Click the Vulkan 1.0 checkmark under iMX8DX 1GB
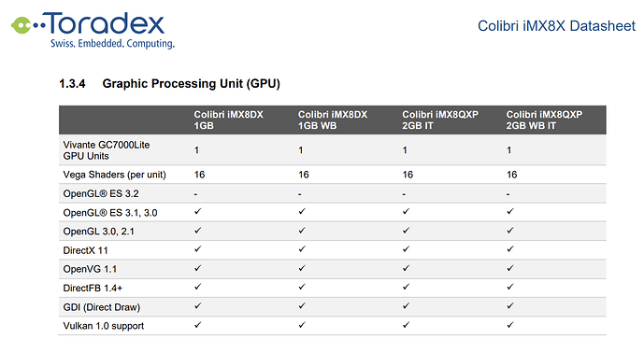The height and width of the screenshot is (353, 644). tap(198, 325)
